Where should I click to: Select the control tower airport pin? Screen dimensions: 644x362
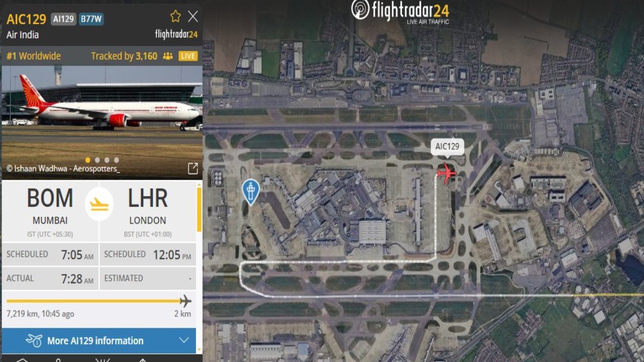click(x=251, y=192)
